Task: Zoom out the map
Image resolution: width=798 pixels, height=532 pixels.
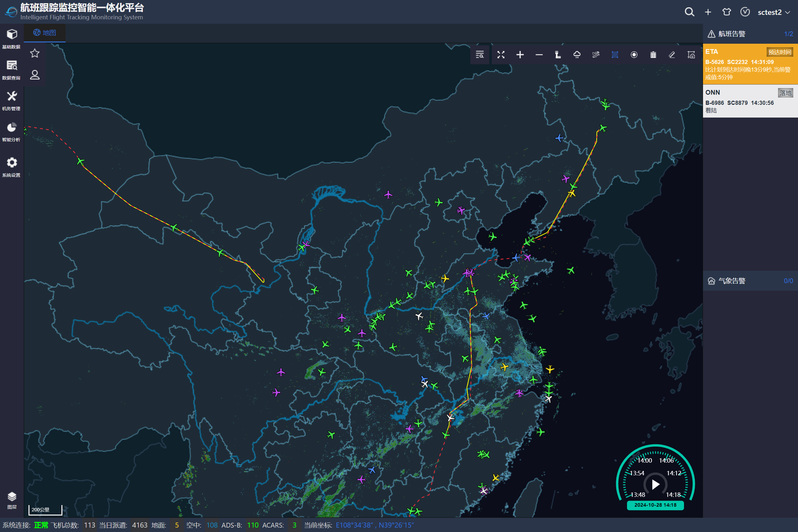Action: click(539, 54)
